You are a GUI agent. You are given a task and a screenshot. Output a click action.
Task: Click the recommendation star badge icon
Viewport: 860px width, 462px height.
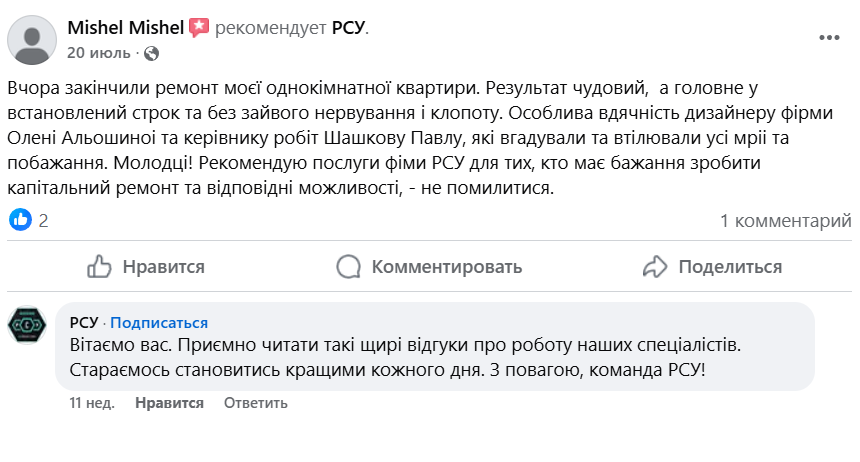pyautogui.click(x=199, y=28)
